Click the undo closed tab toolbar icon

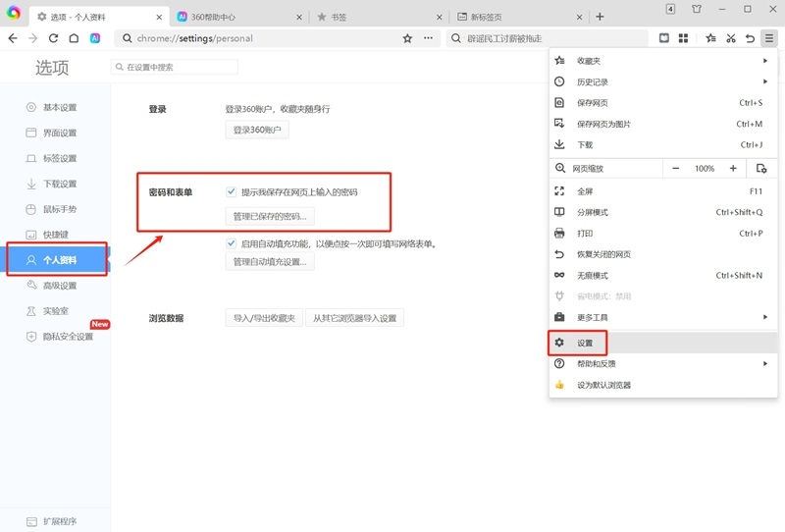(x=750, y=38)
